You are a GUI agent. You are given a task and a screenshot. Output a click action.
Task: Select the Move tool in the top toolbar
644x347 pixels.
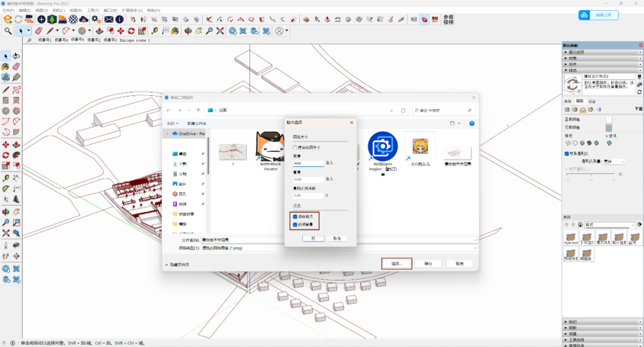point(120,30)
